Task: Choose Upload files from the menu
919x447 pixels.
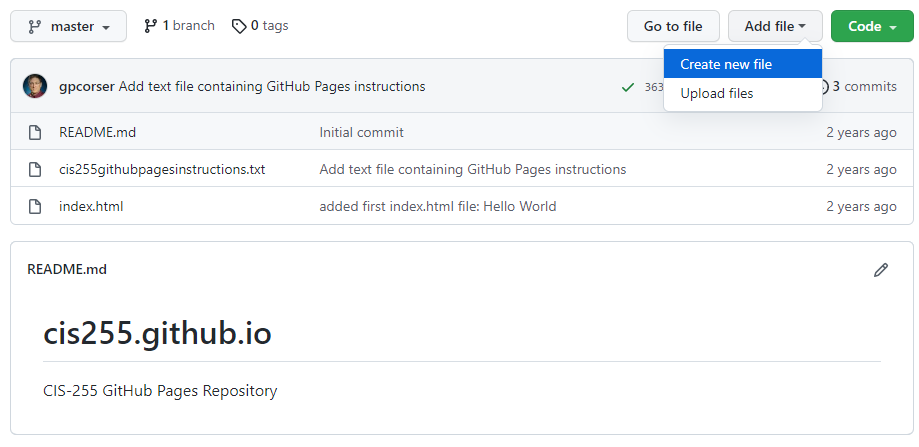Action: pos(717,94)
